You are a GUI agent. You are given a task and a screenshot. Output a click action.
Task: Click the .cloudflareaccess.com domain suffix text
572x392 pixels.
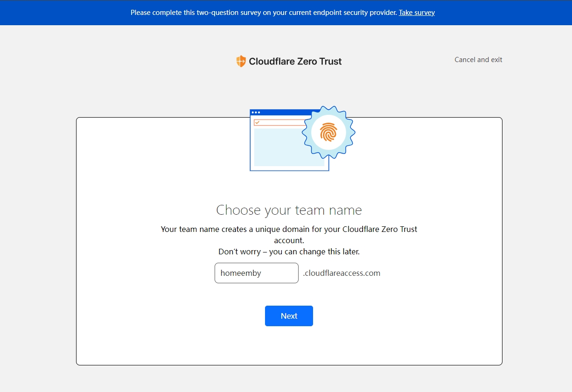coord(342,273)
